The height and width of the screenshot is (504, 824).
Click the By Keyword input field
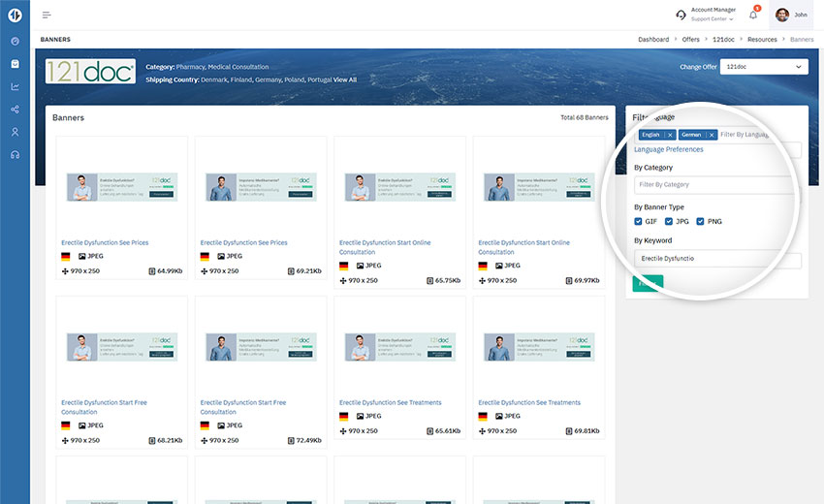point(716,260)
